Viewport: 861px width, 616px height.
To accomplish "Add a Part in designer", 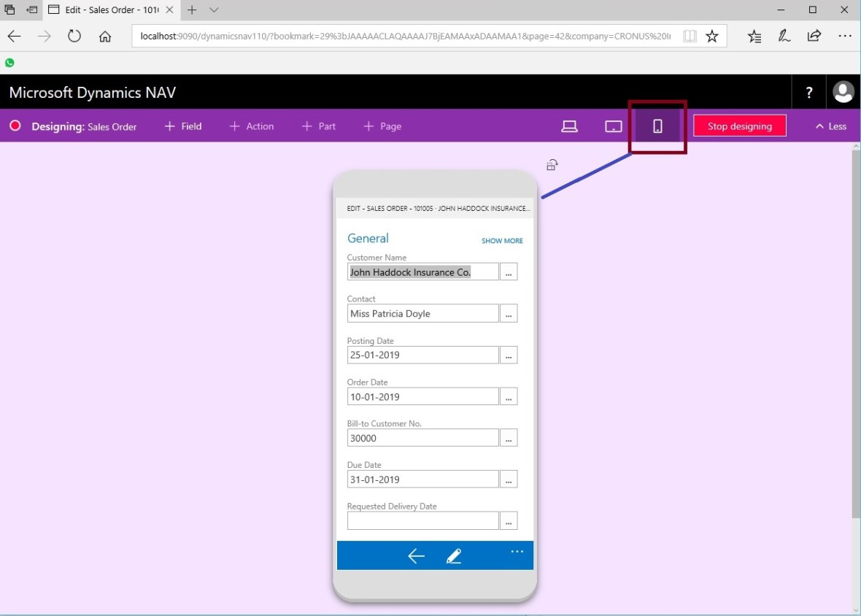I will coord(318,126).
